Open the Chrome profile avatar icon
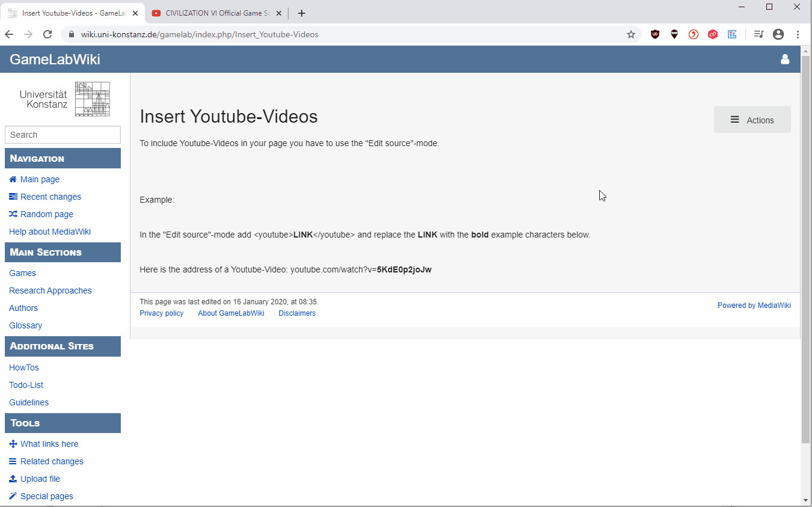 [x=778, y=34]
